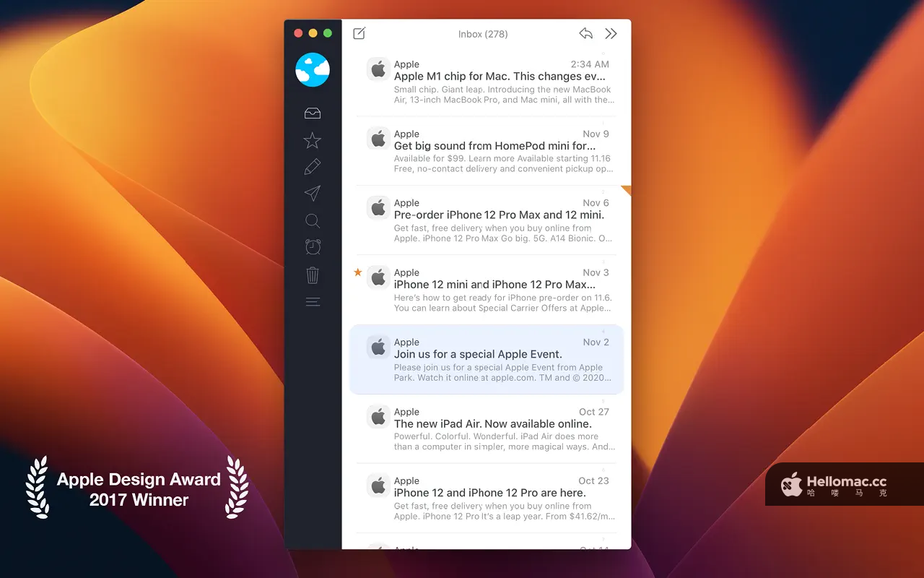Click Apple avatar on 'iPhone 12 mini and iPhone' email
Image resolution: width=924 pixels, height=578 pixels.
click(378, 277)
